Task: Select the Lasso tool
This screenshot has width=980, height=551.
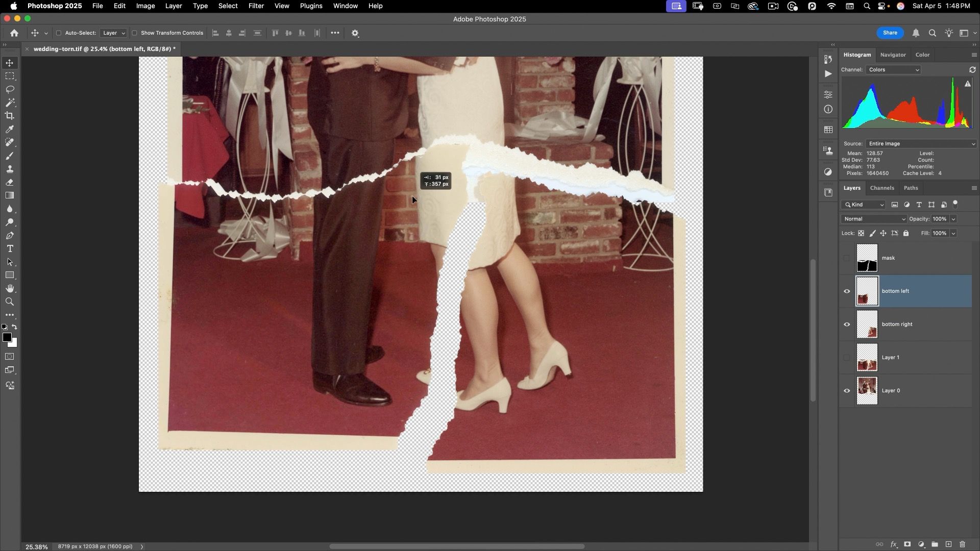Action: 10,89
